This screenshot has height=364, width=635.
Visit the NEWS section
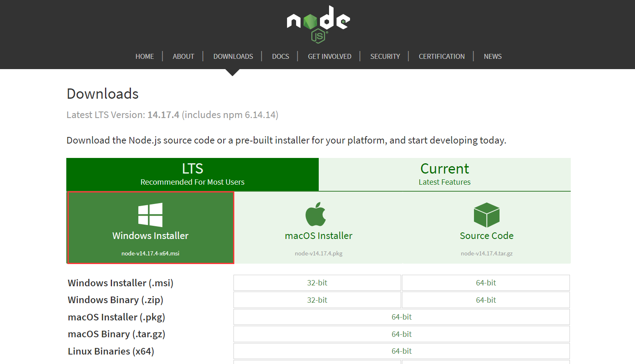click(493, 56)
